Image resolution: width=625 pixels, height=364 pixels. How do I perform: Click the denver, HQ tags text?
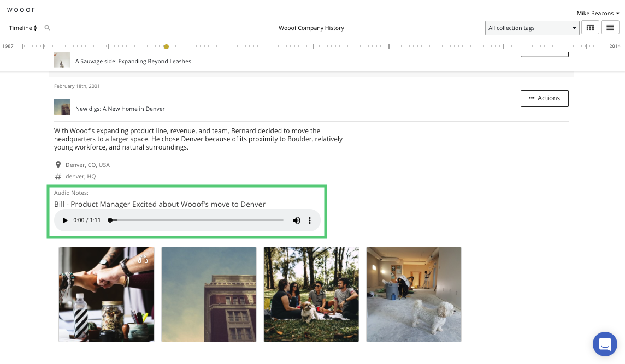(x=80, y=176)
